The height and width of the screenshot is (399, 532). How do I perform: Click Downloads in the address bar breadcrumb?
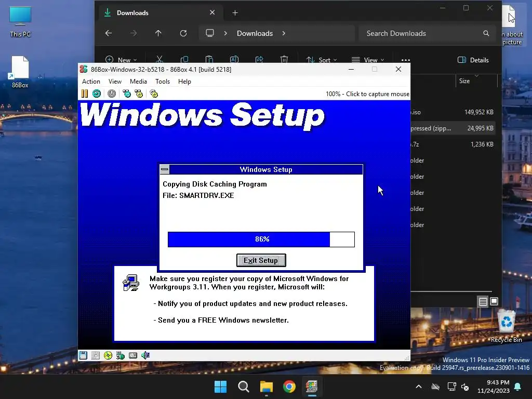pyautogui.click(x=255, y=33)
